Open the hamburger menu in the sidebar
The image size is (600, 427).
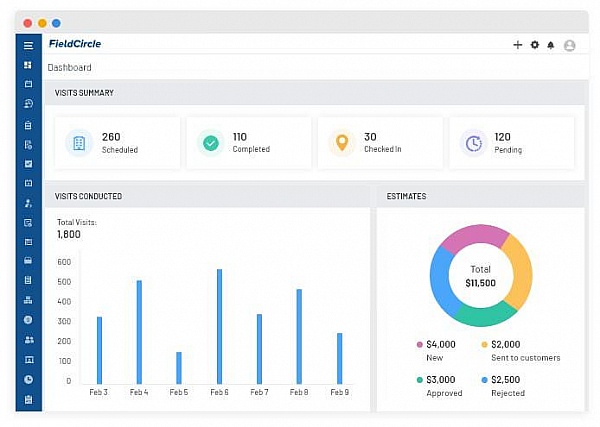[28, 46]
